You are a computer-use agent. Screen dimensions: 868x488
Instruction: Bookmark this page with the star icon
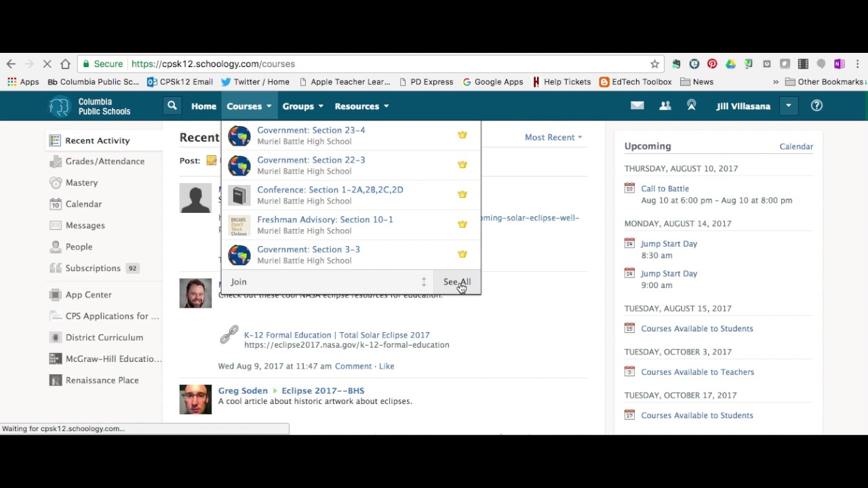pos(654,64)
